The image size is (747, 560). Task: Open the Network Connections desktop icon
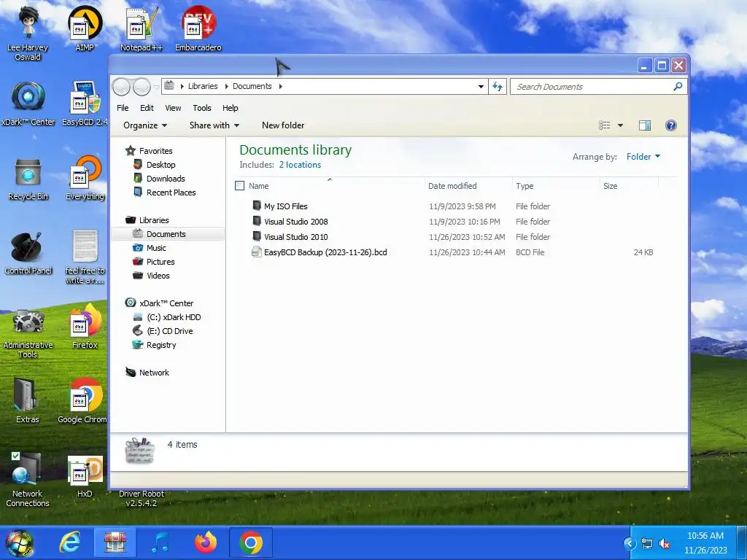(28, 480)
